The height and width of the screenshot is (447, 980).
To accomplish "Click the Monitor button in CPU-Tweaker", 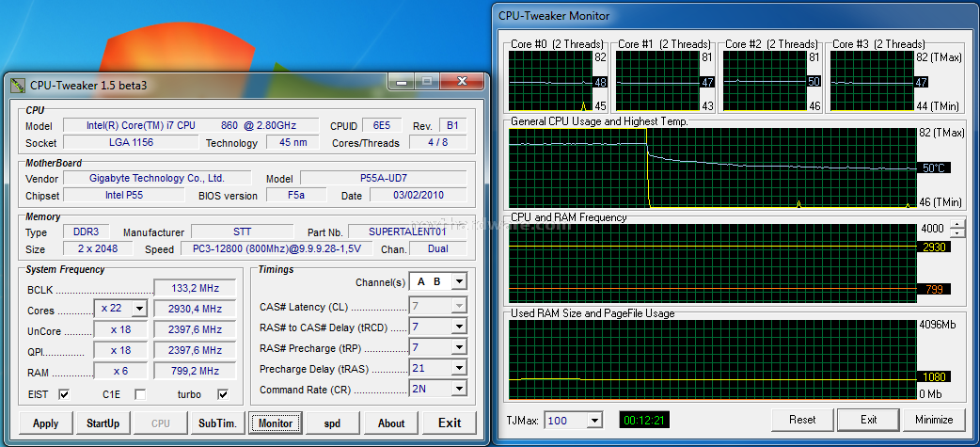I will pyautogui.click(x=276, y=423).
